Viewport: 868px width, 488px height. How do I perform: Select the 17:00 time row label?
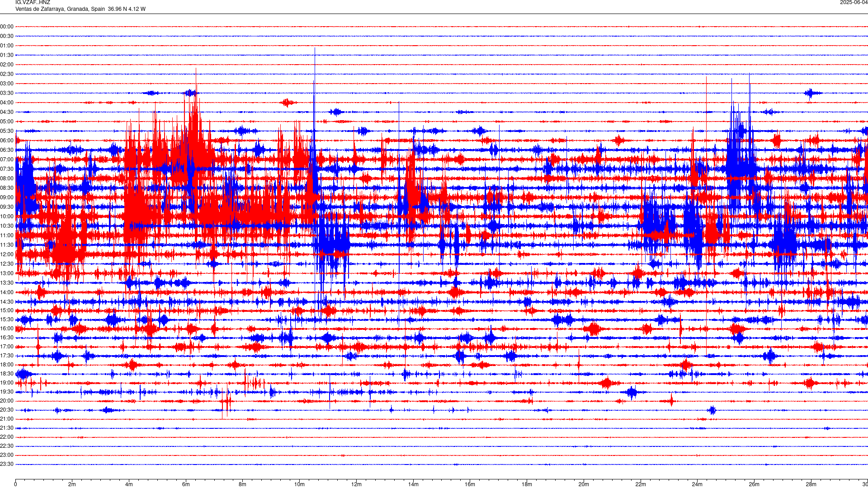click(x=7, y=347)
